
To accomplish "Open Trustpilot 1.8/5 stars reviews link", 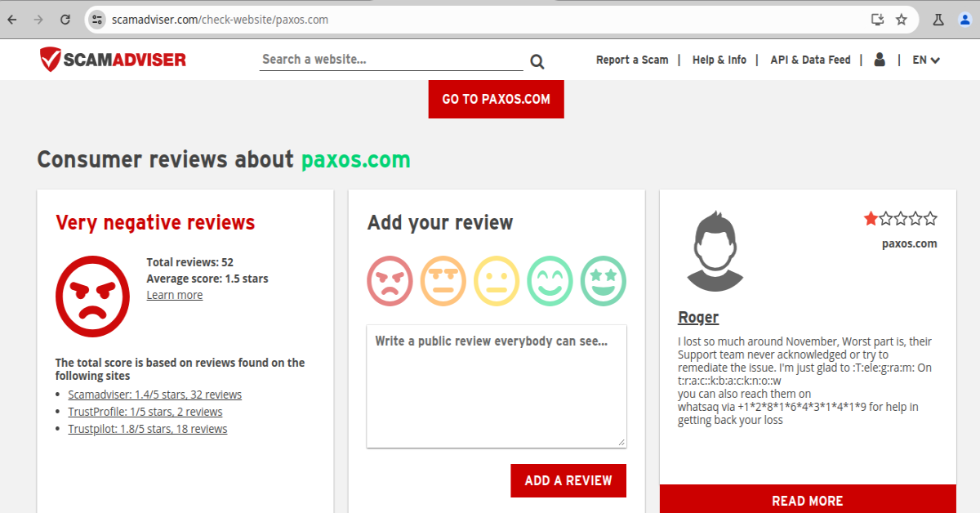I will (x=148, y=429).
